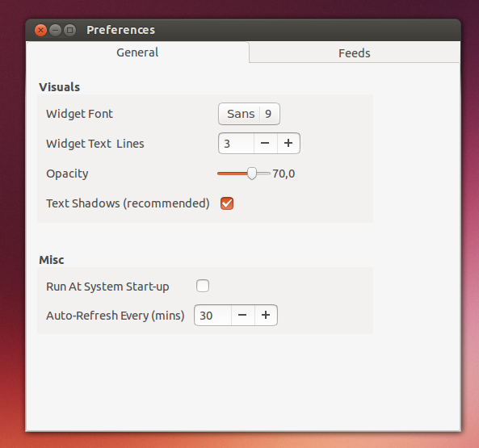Click the Run At System Start-up label
This screenshot has height=448, width=479.
[x=107, y=287]
